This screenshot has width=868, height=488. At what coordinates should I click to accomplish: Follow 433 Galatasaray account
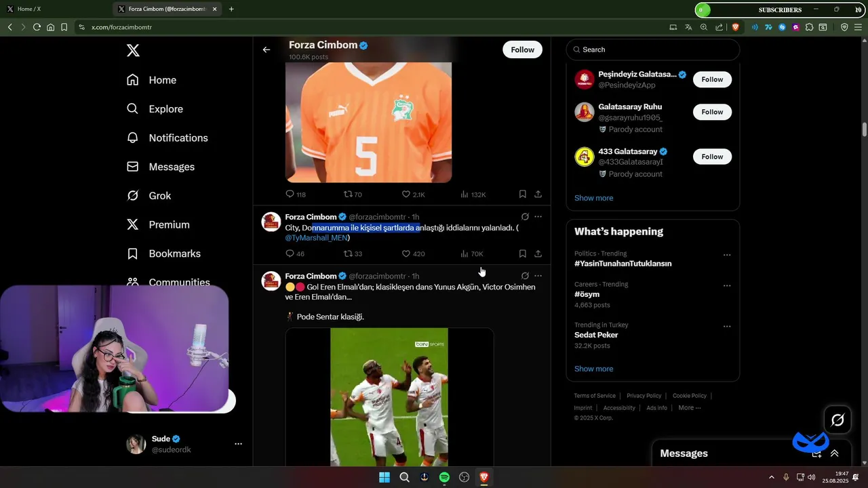click(x=712, y=157)
